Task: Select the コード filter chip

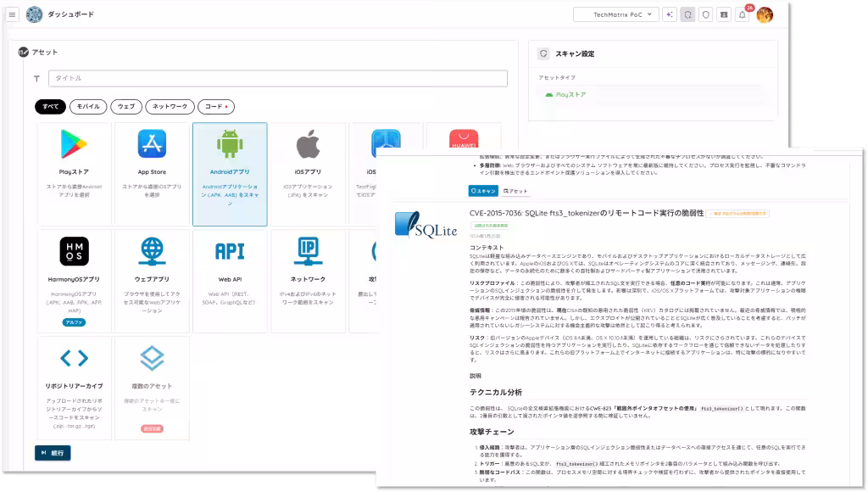Action: (216, 106)
